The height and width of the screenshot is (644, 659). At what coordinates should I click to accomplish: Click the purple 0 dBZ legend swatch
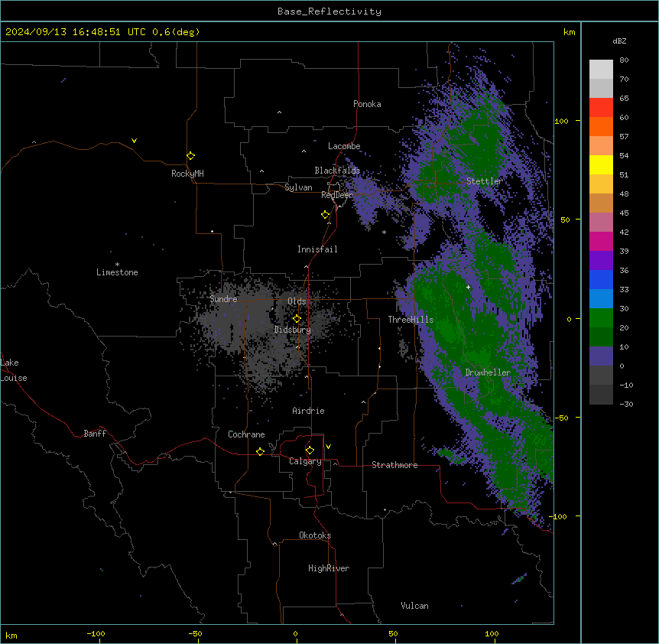[x=601, y=356]
